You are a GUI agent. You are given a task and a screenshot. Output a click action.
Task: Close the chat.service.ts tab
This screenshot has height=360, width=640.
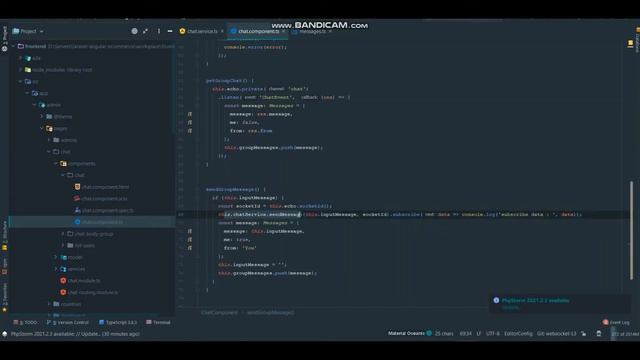(222, 31)
